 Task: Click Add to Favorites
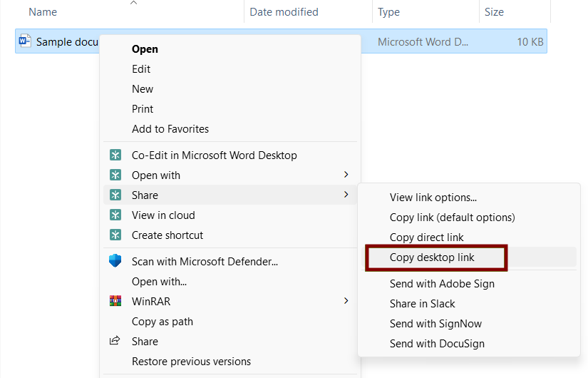pyautogui.click(x=170, y=129)
